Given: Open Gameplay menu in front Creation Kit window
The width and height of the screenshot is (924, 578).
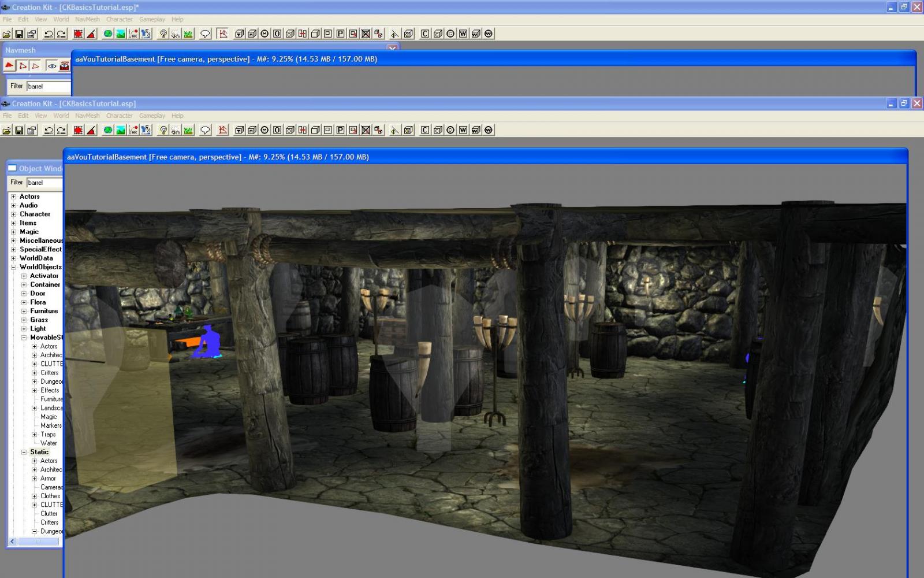Looking at the screenshot, I should click(x=152, y=116).
